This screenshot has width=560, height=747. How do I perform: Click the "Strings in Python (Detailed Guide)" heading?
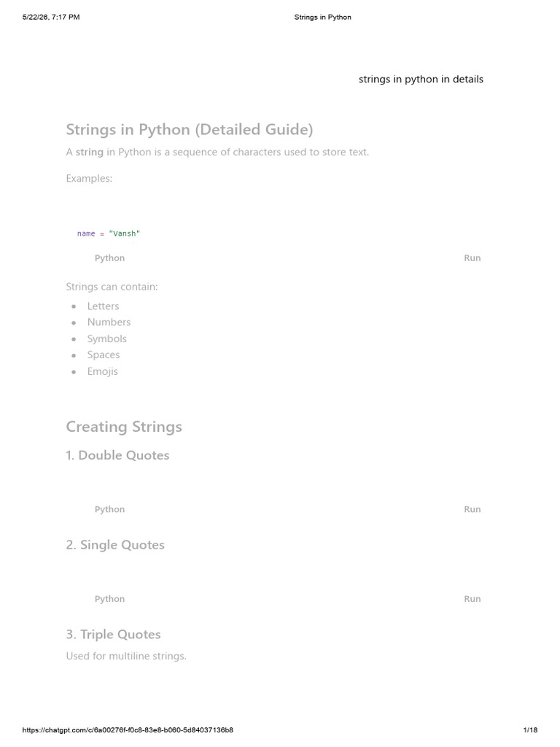pos(190,130)
